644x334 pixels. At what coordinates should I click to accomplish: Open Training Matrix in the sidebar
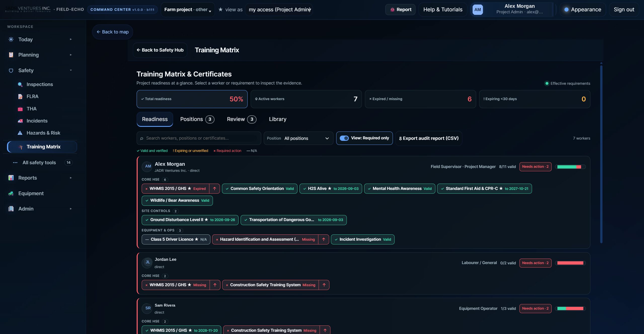[x=42, y=147]
